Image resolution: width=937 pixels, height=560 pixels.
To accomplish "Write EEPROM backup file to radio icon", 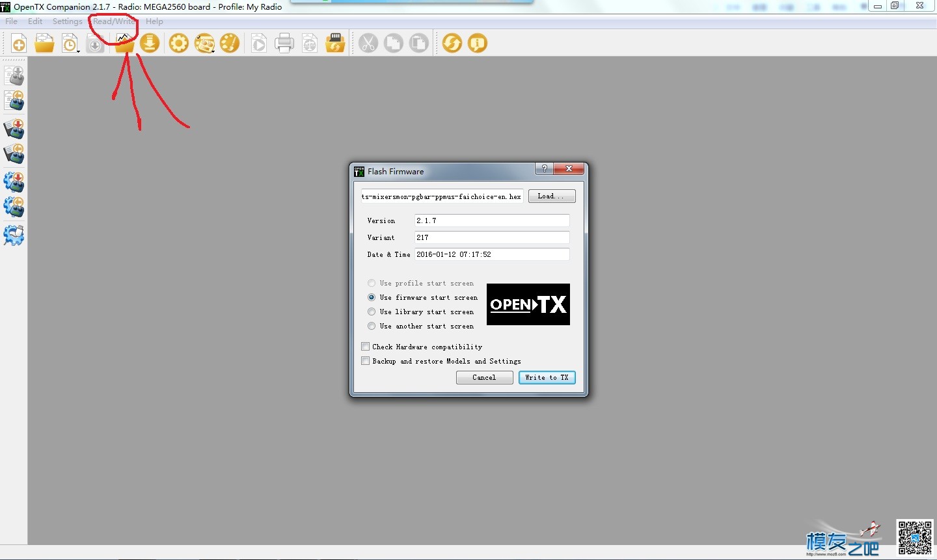I will 14,129.
